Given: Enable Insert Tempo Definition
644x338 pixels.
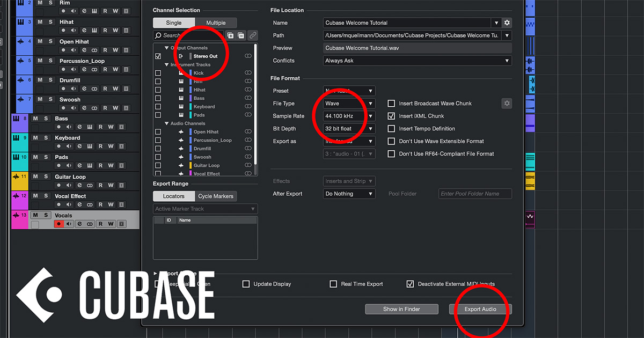Looking at the screenshot, I should click(391, 129).
